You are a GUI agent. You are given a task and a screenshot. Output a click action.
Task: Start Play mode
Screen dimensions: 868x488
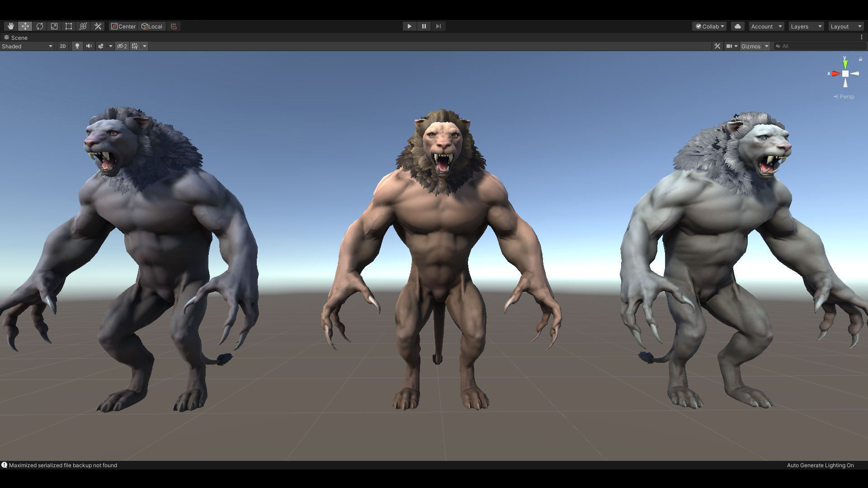[x=409, y=26]
